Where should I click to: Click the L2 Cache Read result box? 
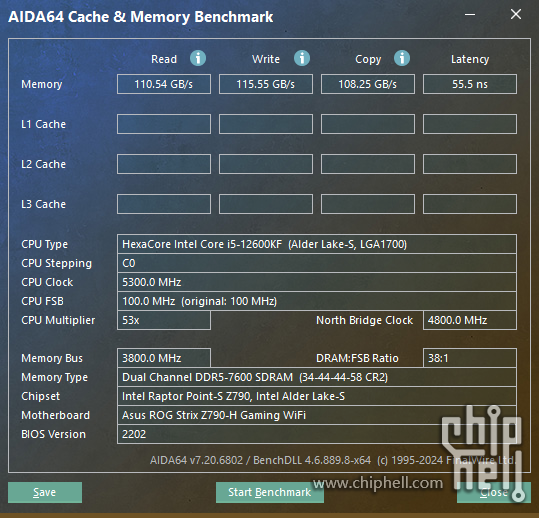tap(164, 164)
